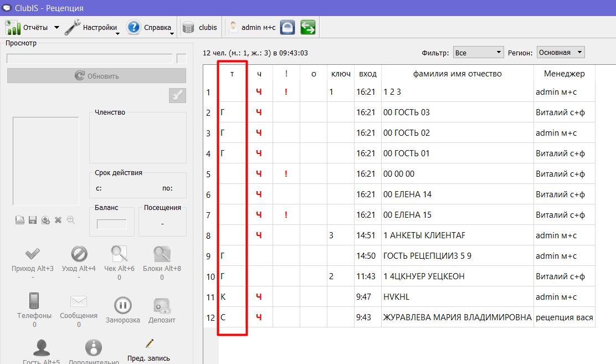Click the webcam capture icon
The image size is (616, 364).
pos(45,220)
